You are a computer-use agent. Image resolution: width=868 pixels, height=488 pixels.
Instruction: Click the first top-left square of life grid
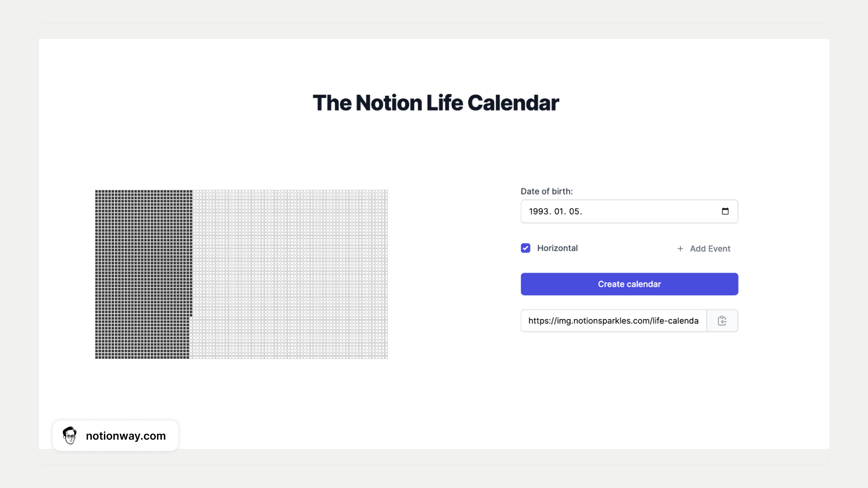(x=97, y=192)
